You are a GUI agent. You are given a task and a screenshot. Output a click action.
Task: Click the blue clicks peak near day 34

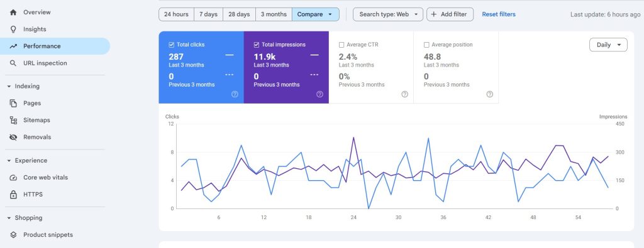(x=428, y=139)
